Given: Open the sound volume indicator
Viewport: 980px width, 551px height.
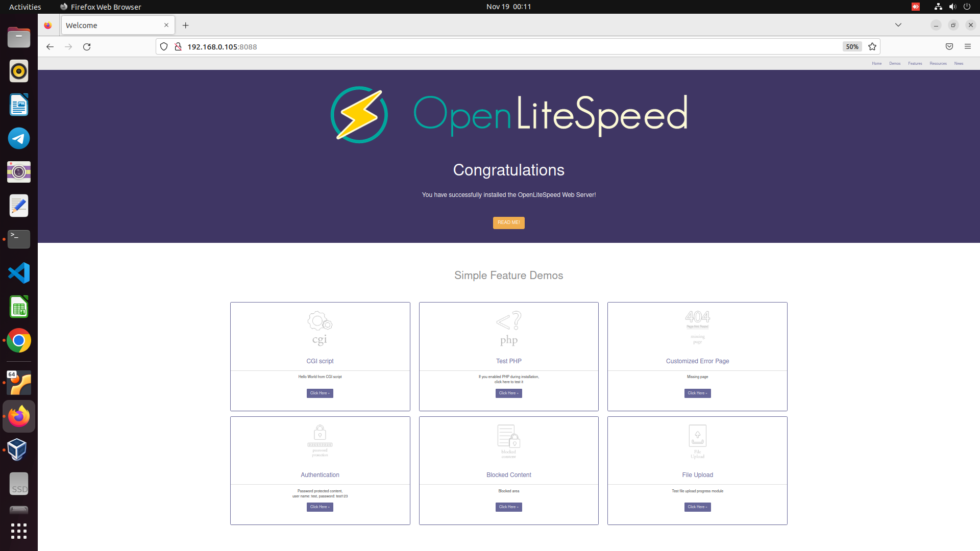Looking at the screenshot, I should pyautogui.click(x=952, y=7).
